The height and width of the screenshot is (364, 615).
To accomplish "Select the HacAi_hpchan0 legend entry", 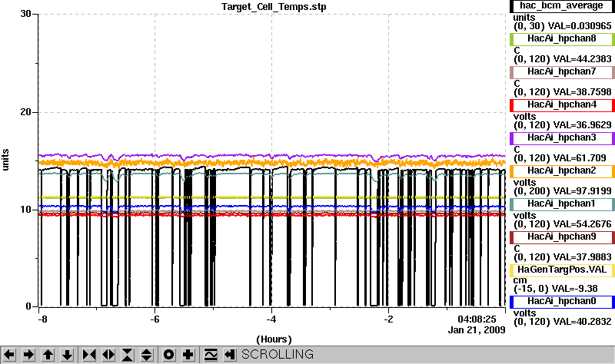I will coord(562,301).
